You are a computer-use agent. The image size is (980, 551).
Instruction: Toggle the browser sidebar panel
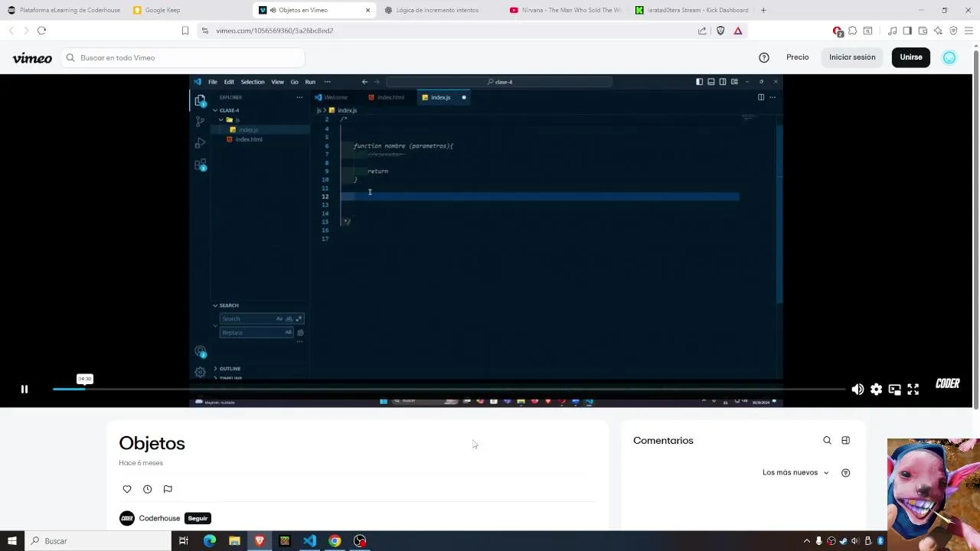tap(907, 31)
